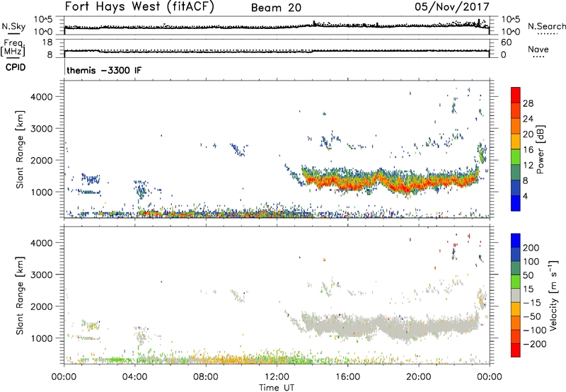Image resolution: width=566 pixels, height=392 pixels.
Task: Click the '28' label on Power colorbar
Action: click(x=528, y=103)
